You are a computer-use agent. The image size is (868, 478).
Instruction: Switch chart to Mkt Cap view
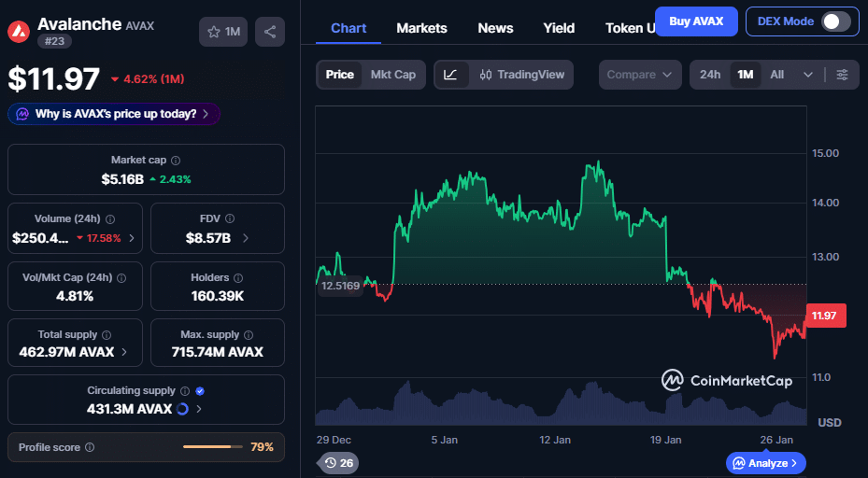392,75
